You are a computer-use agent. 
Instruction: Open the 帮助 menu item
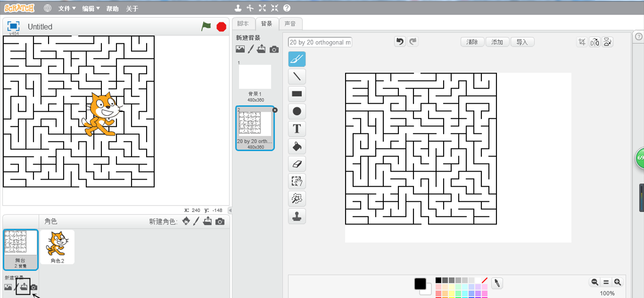click(113, 8)
